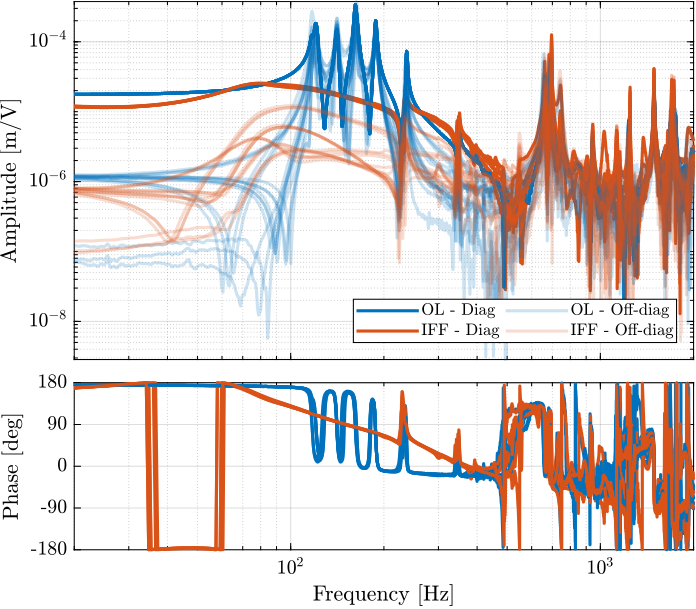Click the 'Phase [deg]' axis label
Image resolution: width=696 pixels, height=609 pixels.
pos(10,467)
